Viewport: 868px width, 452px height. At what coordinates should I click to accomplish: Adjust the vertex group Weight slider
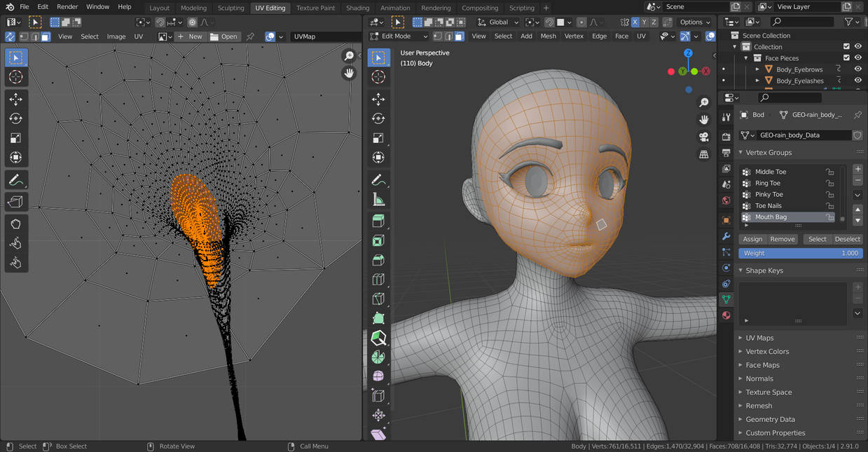(801, 253)
